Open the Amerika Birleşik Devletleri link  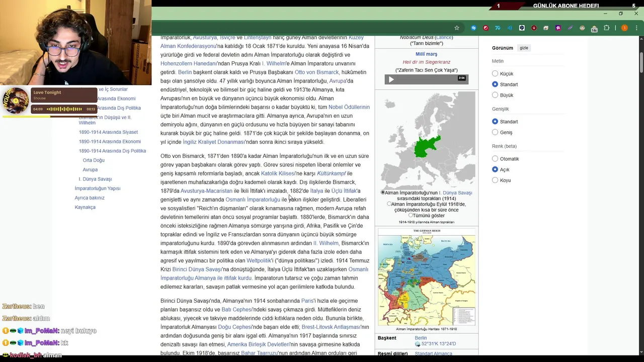(258, 344)
